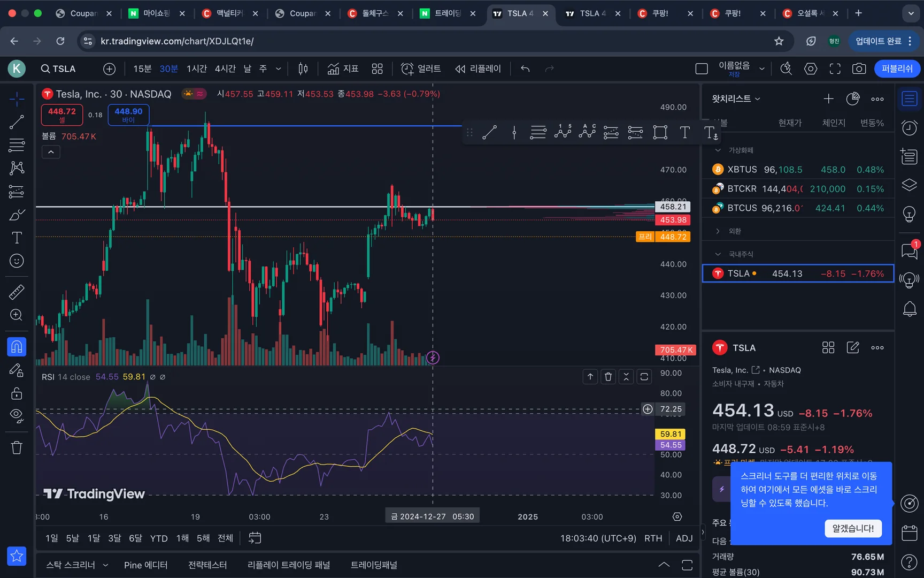Open the layout setup square icon
Image resolution: width=924 pixels, height=578 pixels.
point(701,69)
